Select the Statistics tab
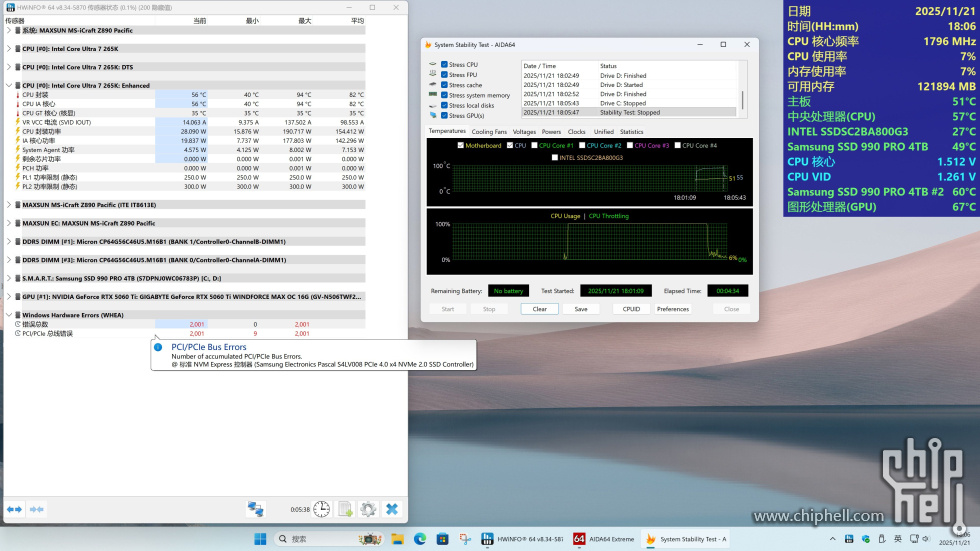 (631, 132)
